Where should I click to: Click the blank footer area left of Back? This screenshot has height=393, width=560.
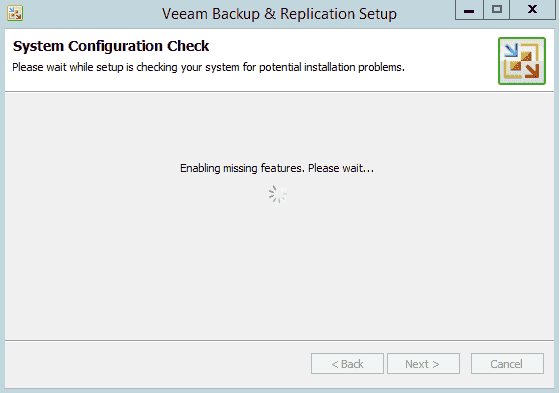[x=157, y=364]
